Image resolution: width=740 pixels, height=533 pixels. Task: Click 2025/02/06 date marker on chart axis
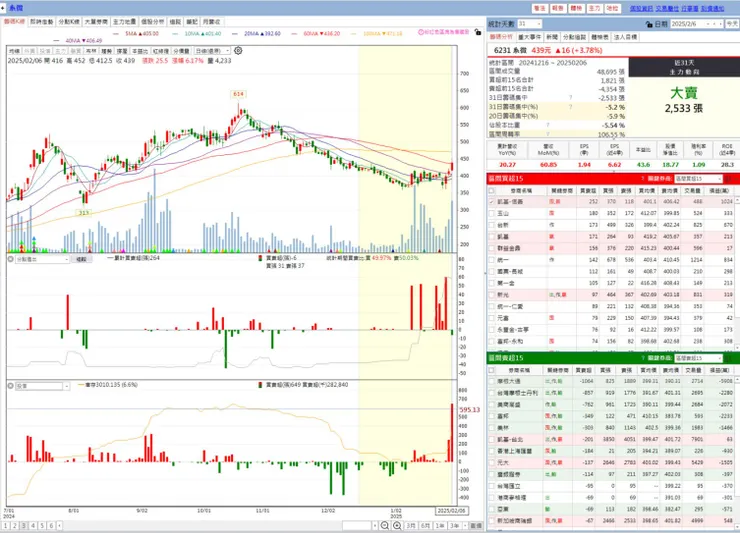[451, 511]
